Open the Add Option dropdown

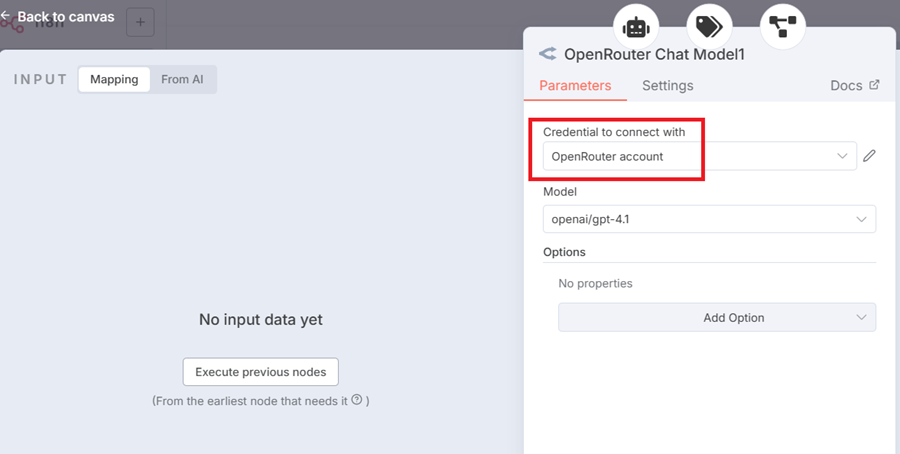pyautogui.click(x=716, y=318)
